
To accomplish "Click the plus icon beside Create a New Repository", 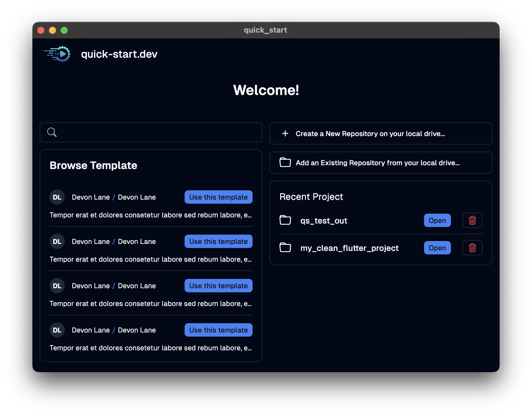I will tap(285, 133).
